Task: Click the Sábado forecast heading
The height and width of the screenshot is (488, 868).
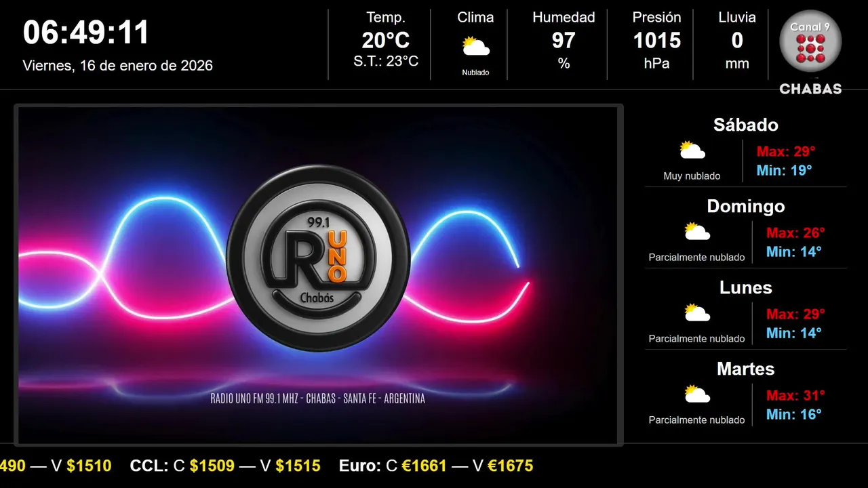Action: tap(746, 125)
